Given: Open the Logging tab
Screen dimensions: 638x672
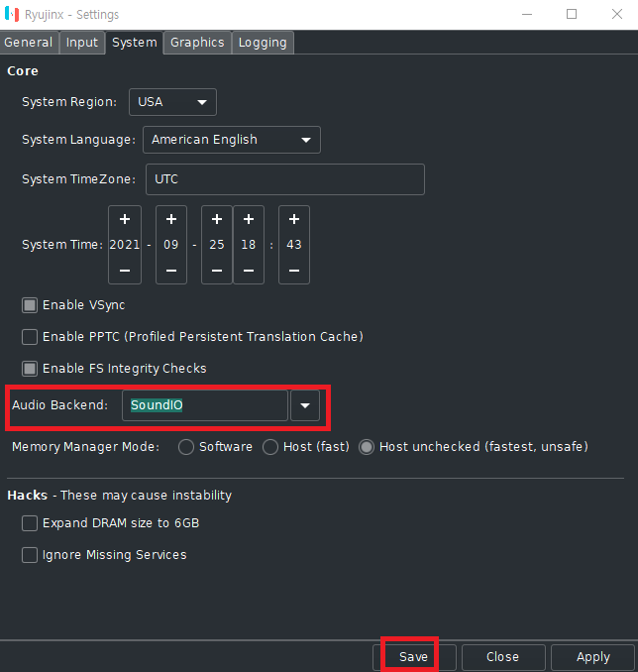Looking at the screenshot, I should (x=263, y=43).
